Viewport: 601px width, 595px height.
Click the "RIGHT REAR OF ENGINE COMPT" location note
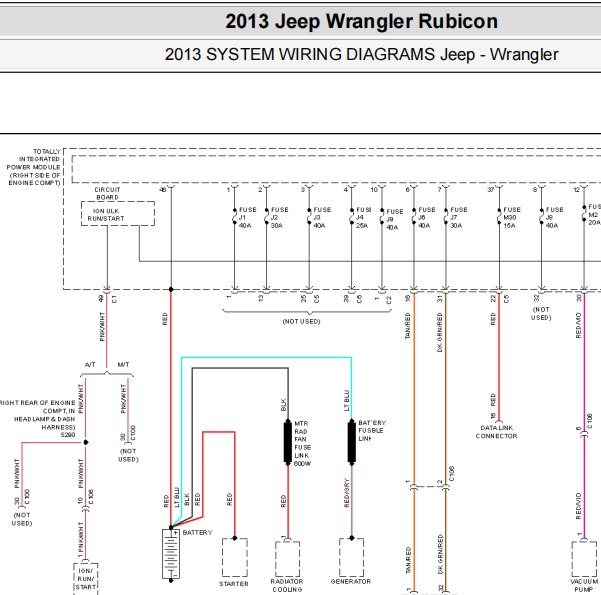(38, 415)
